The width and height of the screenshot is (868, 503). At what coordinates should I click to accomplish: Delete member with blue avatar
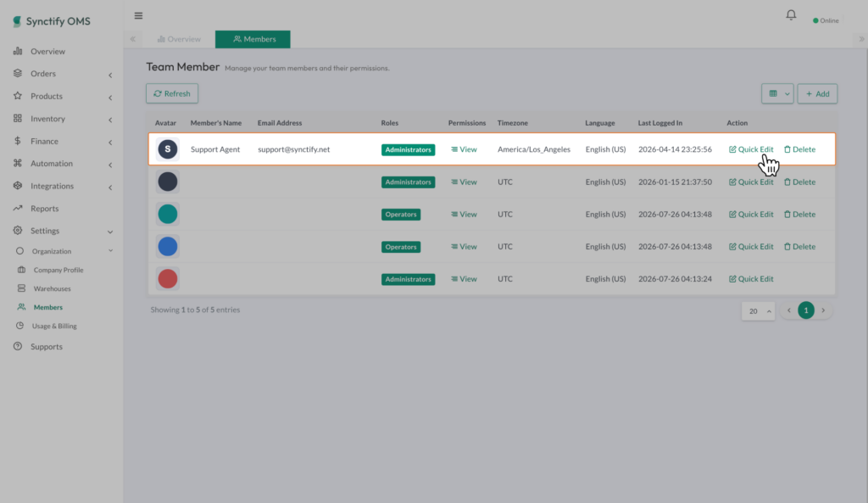pos(799,247)
